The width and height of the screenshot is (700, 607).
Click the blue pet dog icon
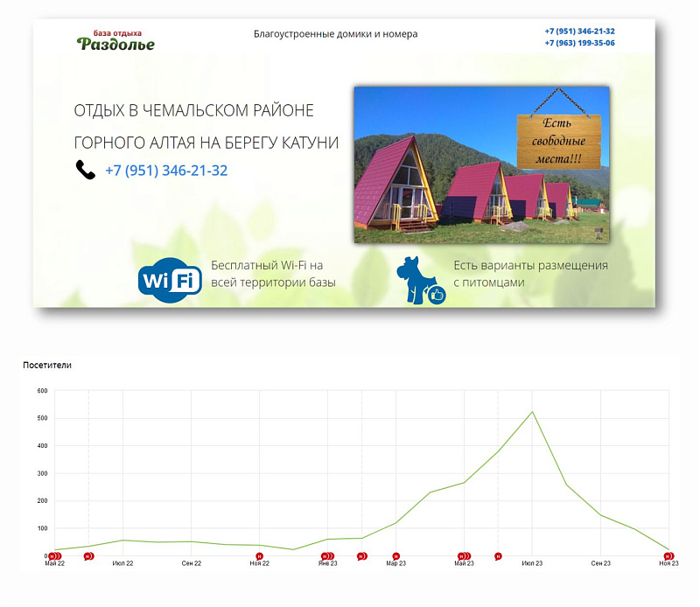(x=421, y=281)
